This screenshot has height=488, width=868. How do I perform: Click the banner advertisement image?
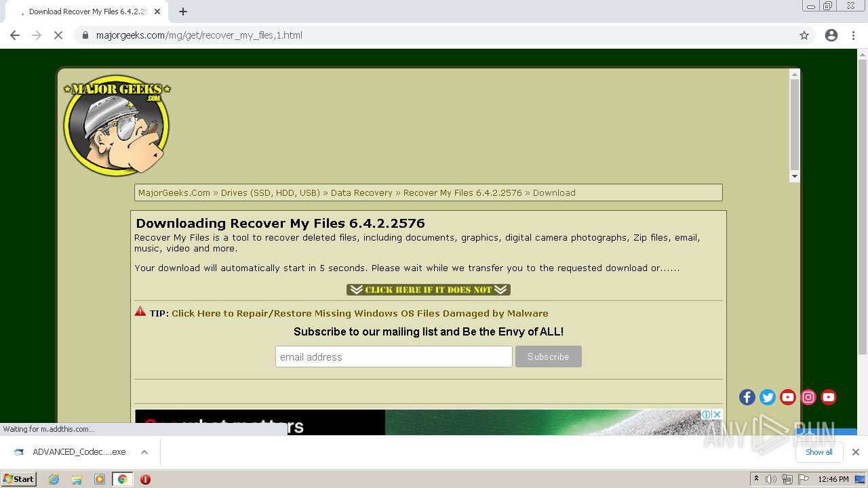click(x=428, y=422)
